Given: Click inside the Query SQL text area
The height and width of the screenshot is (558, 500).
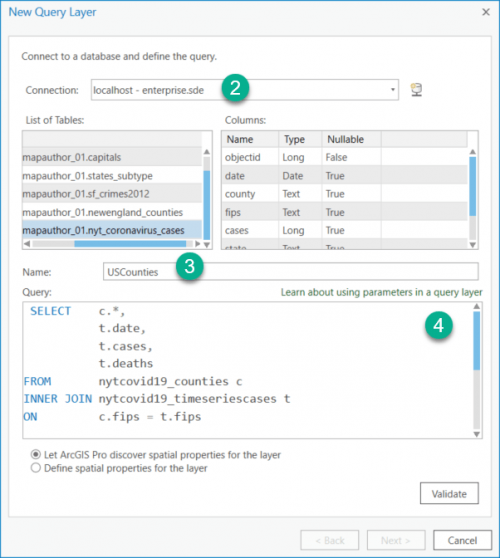Looking at the screenshot, I should [x=248, y=370].
